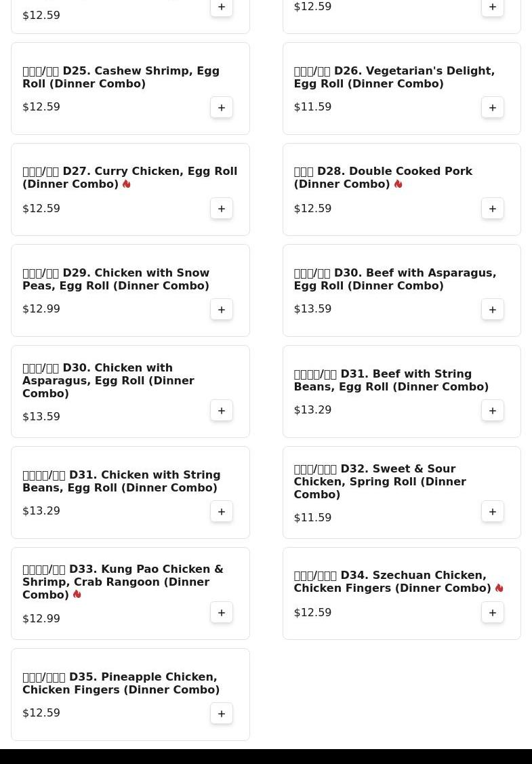Open D28 Double Cooked Pork item title
Screen dimensions: 532x764
[x=383, y=178]
